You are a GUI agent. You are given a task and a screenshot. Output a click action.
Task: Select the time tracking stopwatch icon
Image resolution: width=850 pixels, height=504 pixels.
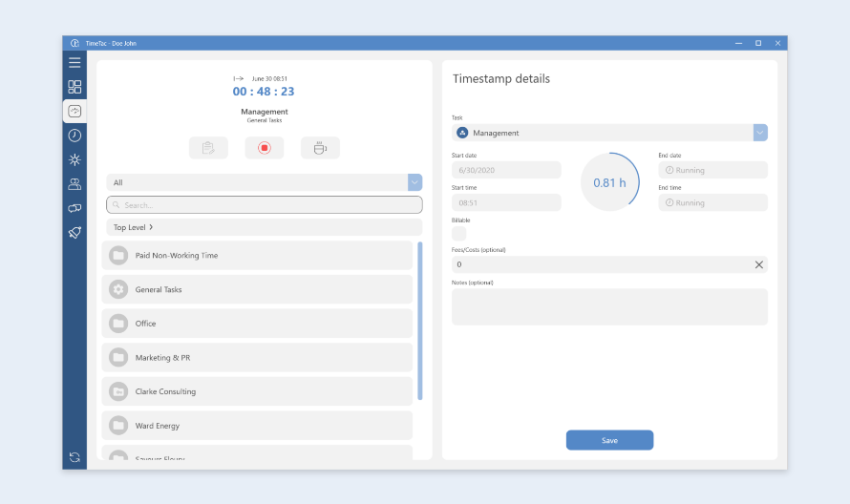point(74,111)
